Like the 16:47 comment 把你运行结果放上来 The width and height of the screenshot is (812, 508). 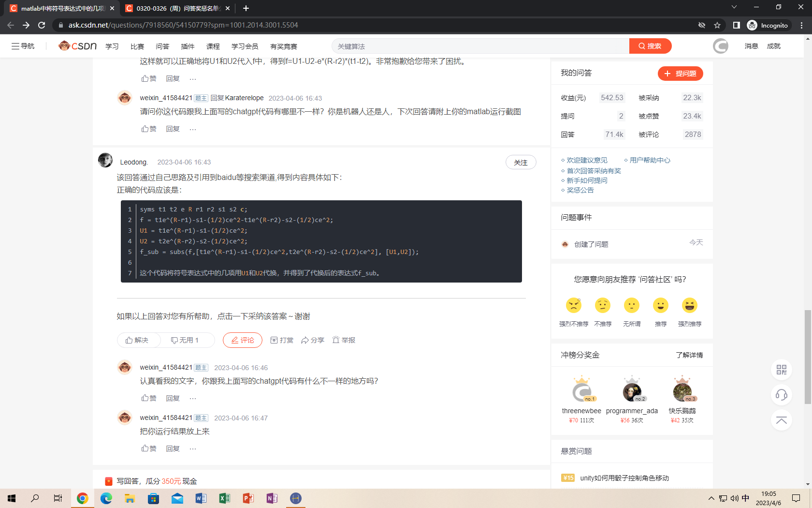click(x=149, y=448)
